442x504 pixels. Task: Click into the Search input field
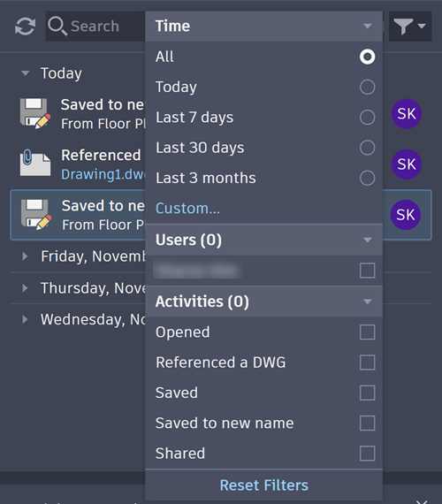click(x=95, y=26)
